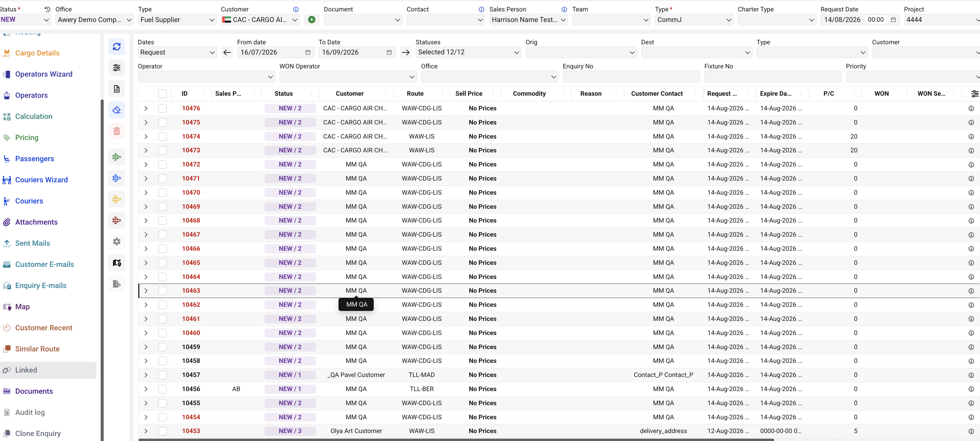Check the box for enquiry 10476
This screenshot has height=441, width=980.
point(162,108)
